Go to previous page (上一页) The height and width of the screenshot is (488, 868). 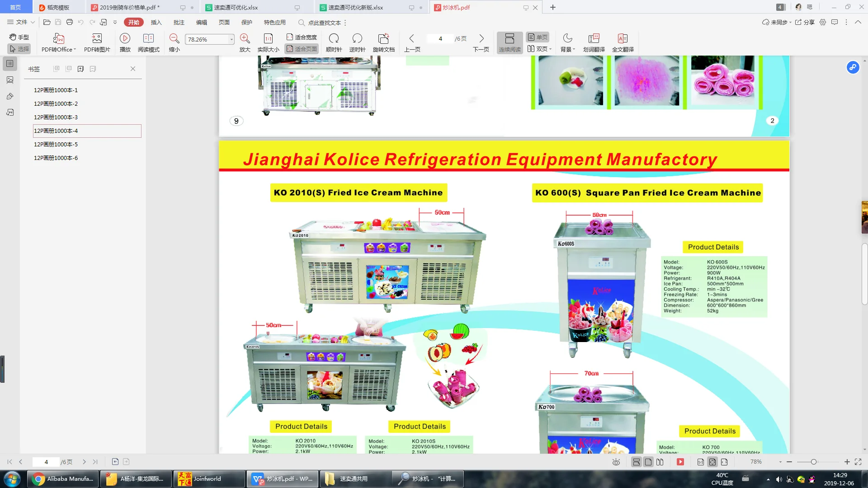(412, 43)
